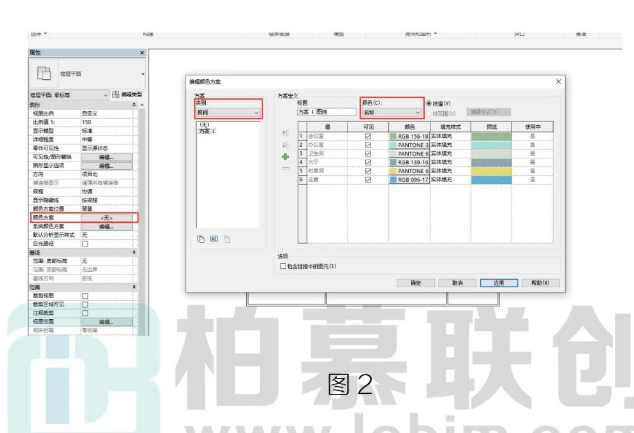Select the 按值 (By value) radio button
634x433 pixels.
[x=429, y=103]
